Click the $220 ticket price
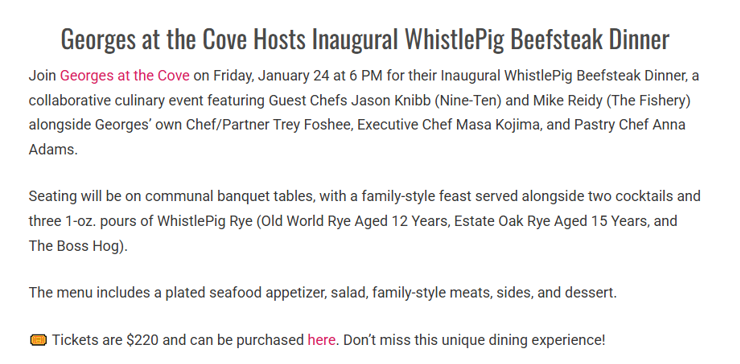740x364 pixels. (143, 340)
